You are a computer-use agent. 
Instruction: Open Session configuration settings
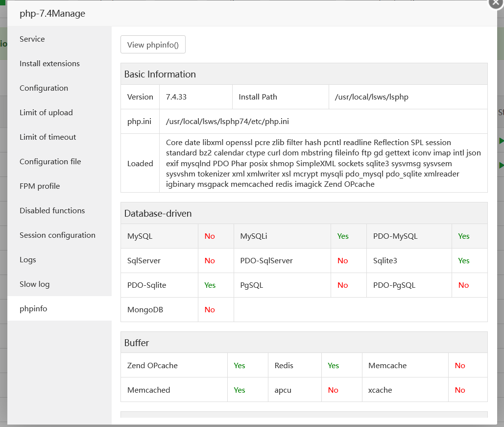pyautogui.click(x=57, y=235)
